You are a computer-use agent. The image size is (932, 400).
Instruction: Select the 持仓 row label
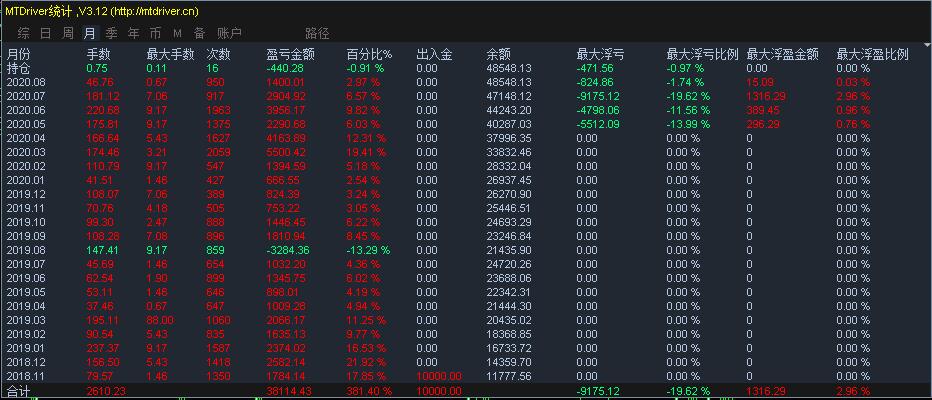[x=18, y=68]
